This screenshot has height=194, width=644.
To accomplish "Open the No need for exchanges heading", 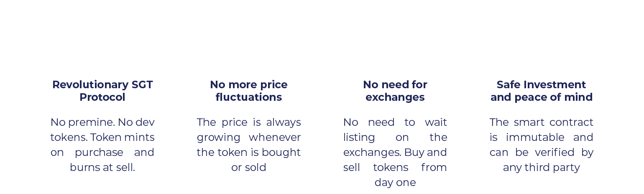I will click(395, 91).
